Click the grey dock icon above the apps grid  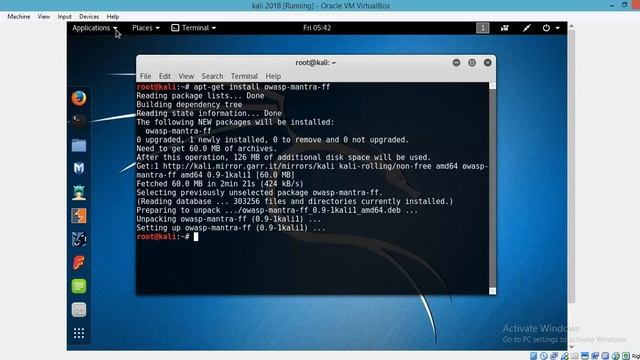coord(79,310)
